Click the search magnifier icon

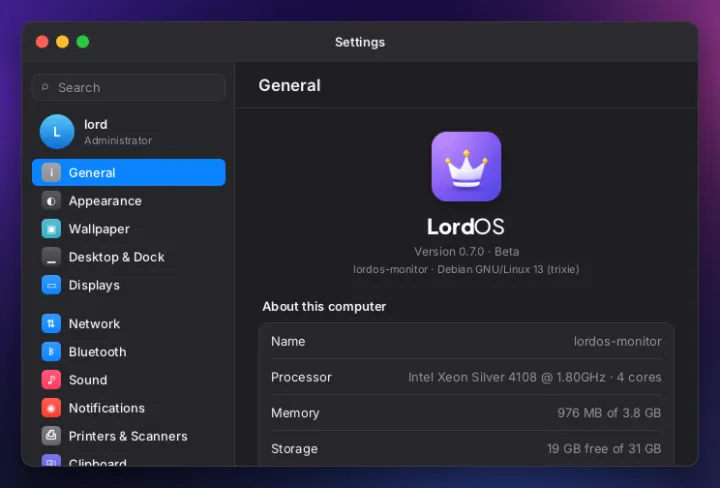tap(45, 87)
